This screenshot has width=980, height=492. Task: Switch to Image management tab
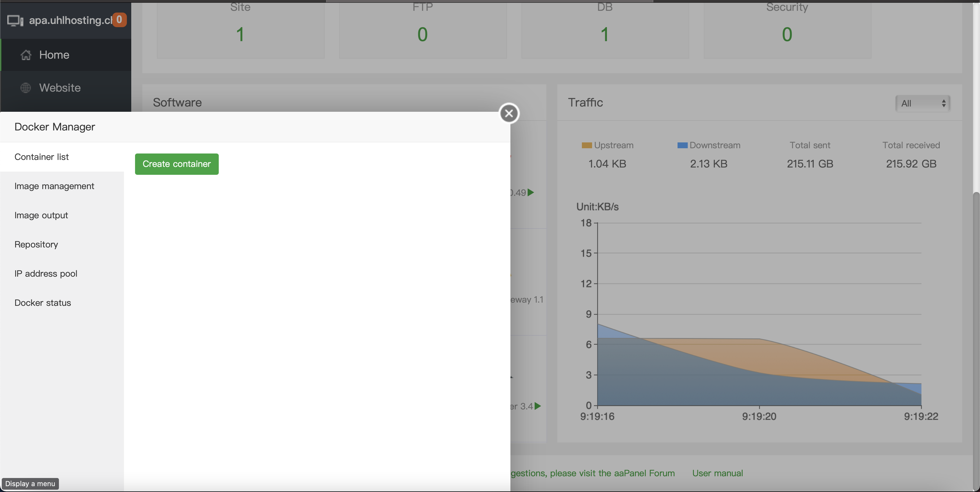tap(54, 186)
